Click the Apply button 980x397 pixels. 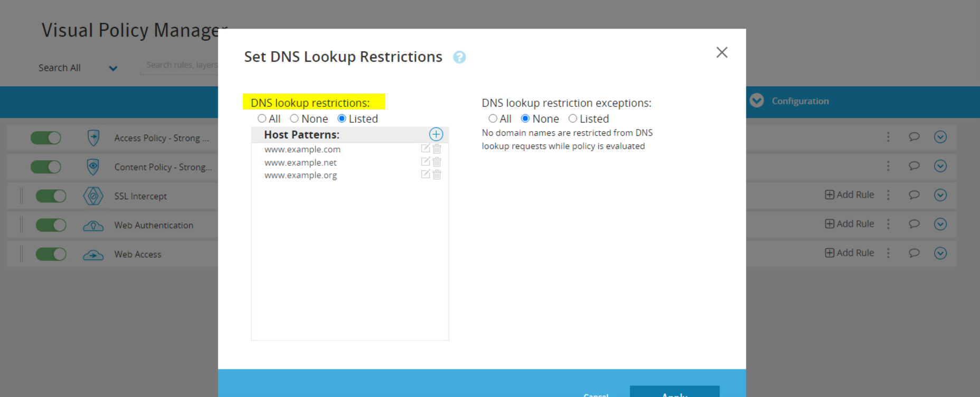pyautogui.click(x=674, y=392)
